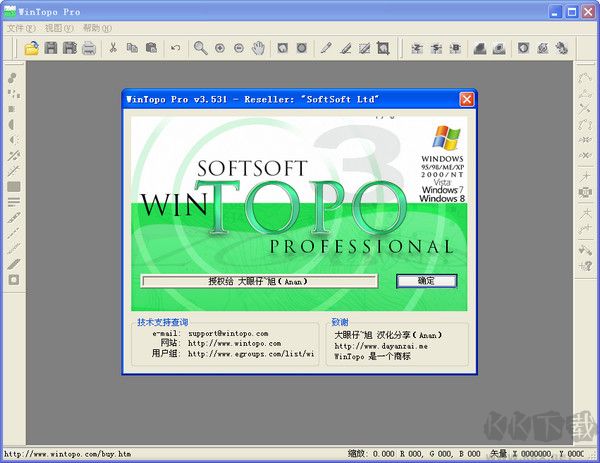600x463 pixels.
Task: Click the Undo arrow icon
Action: [176, 48]
